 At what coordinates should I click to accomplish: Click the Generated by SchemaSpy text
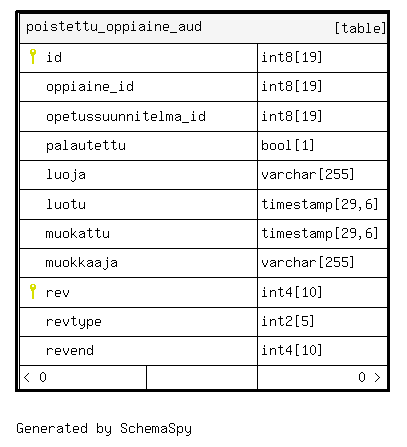click(104, 429)
